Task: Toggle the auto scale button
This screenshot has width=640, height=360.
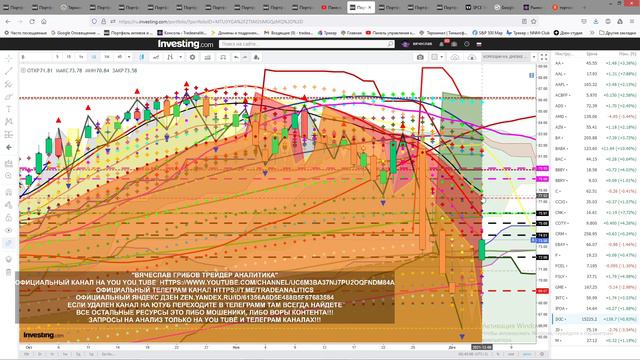Action: pos(527,354)
